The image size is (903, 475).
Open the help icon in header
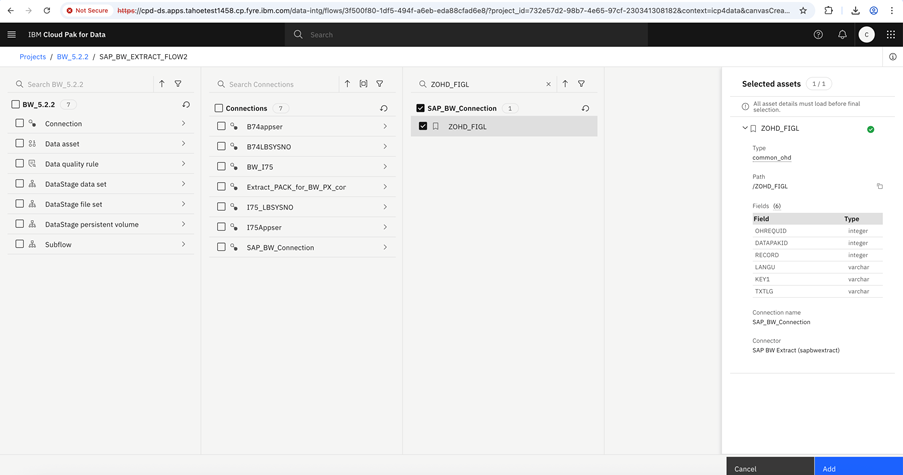pos(818,35)
